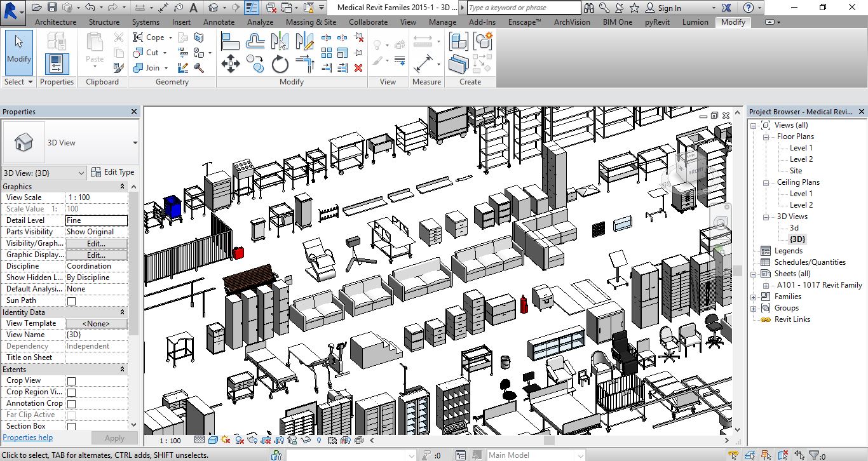
Task: Open the Properties help link
Action: pyautogui.click(x=28, y=438)
